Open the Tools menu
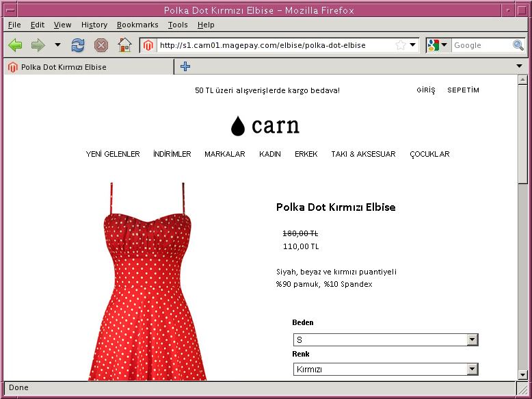 [x=178, y=25]
